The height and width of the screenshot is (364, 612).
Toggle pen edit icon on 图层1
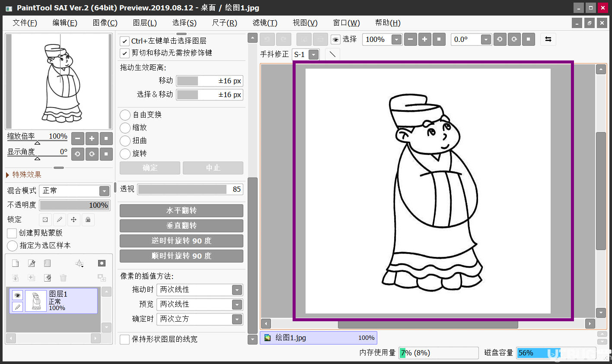[x=17, y=307]
